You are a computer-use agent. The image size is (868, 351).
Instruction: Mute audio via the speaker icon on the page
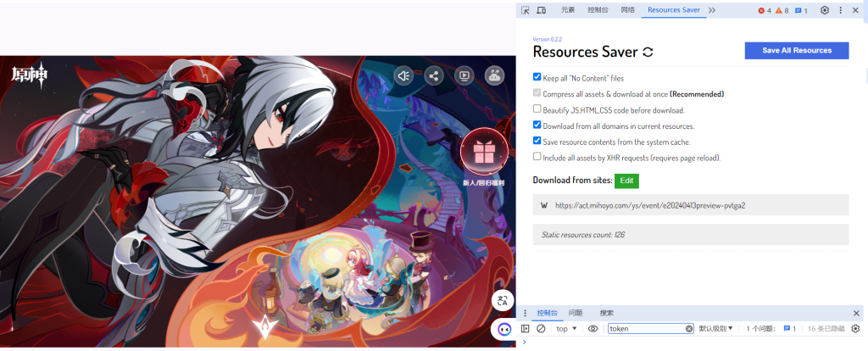(x=404, y=75)
